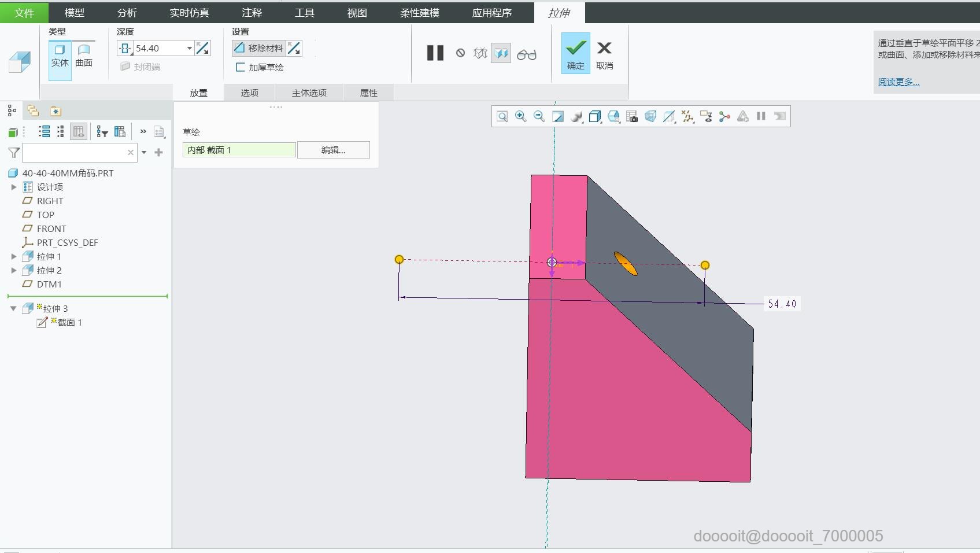Open the folder browser tab icon
This screenshot has width=980, height=553.
pyautogui.click(x=33, y=110)
